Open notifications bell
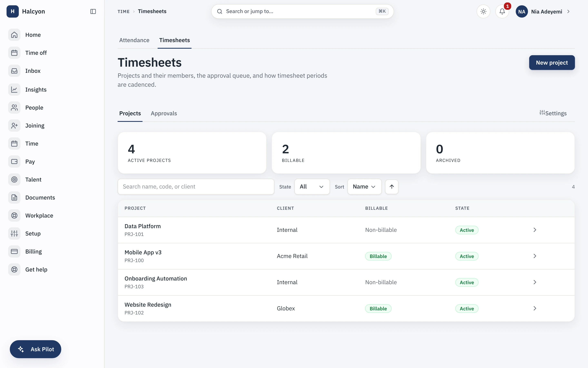 coord(502,11)
